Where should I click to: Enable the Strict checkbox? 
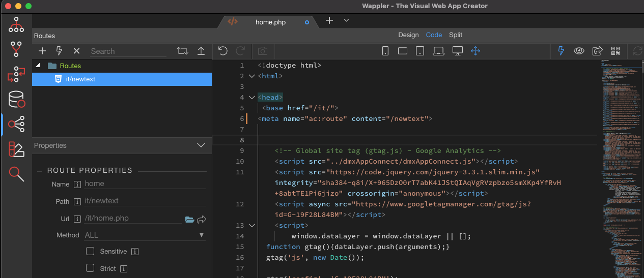pyautogui.click(x=90, y=268)
